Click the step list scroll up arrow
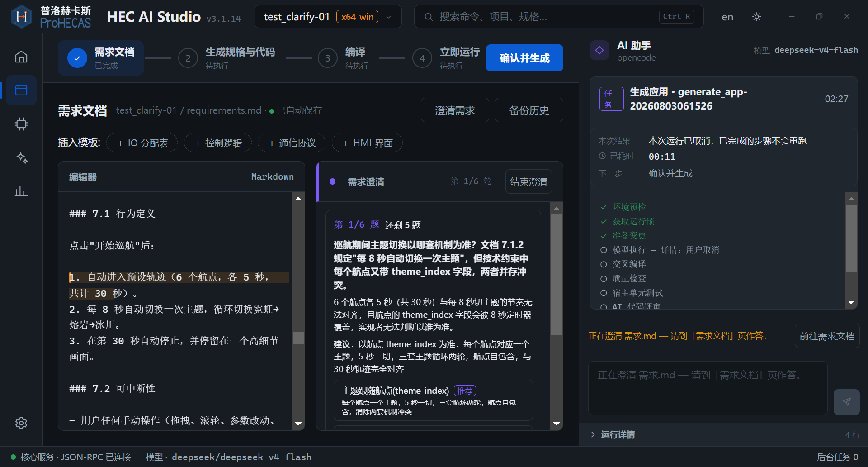Image resolution: width=868 pixels, height=467 pixels. click(x=851, y=199)
